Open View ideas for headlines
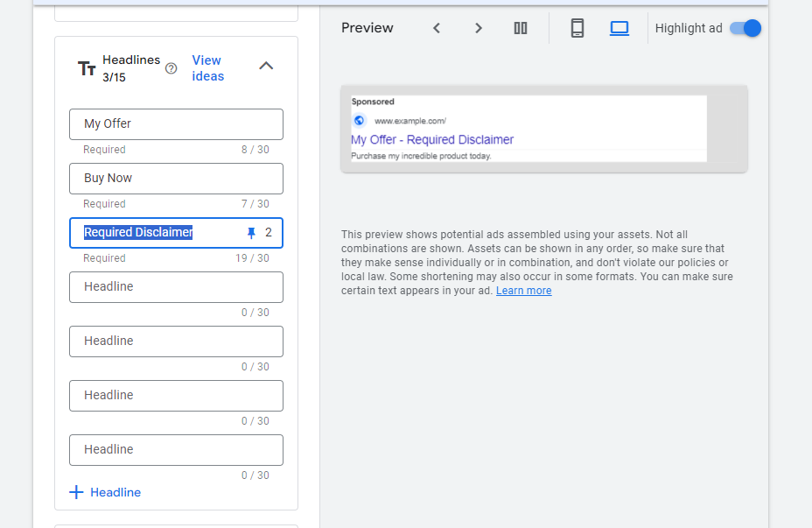Viewport: 812px width, 528px height. click(207, 67)
